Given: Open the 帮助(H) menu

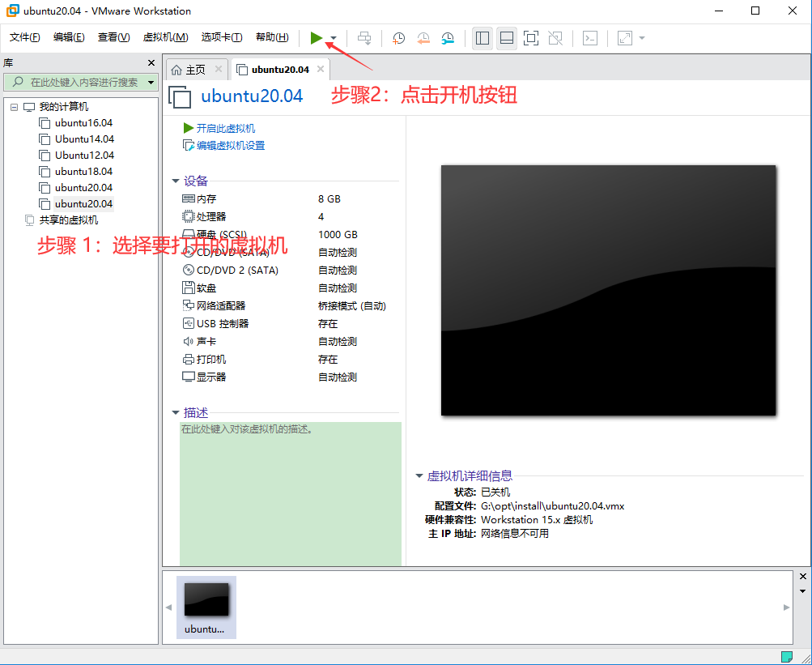Looking at the screenshot, I should pyautogui.click(x=272, y=37).
